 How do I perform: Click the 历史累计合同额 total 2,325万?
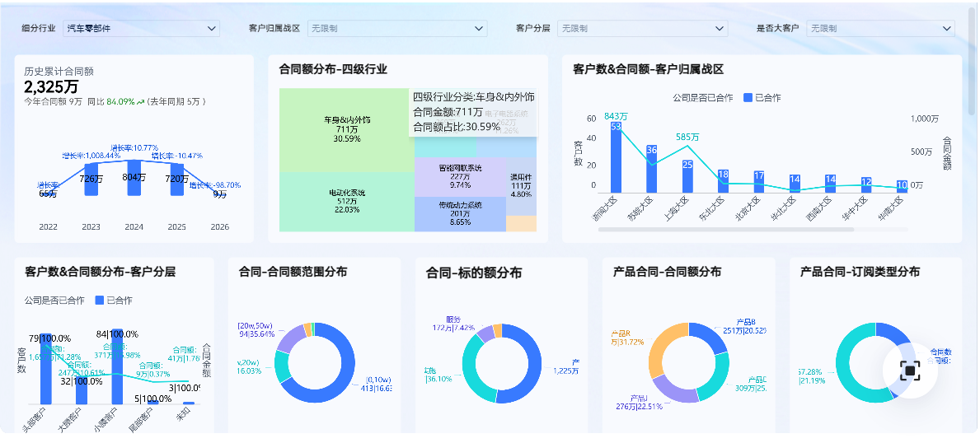(x=51, y=86)
